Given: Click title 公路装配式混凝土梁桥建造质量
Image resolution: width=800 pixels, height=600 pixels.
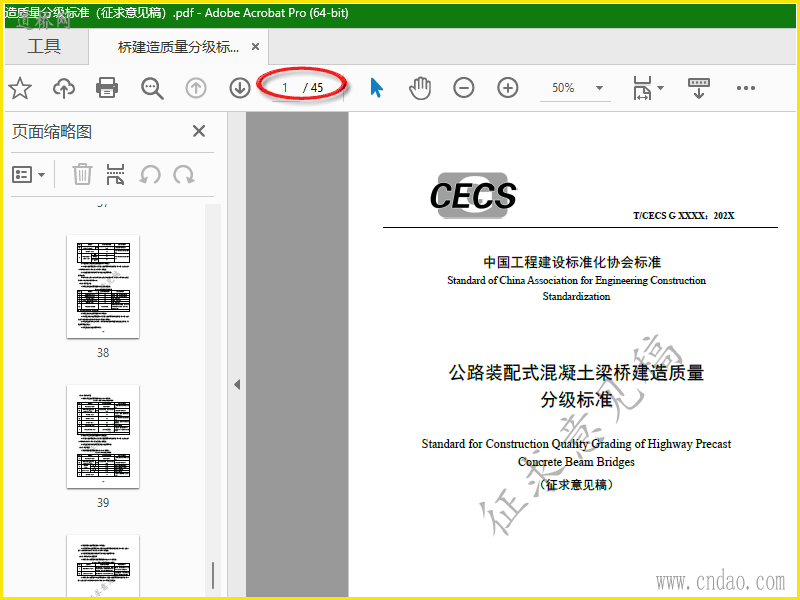Looking at the screenshot, I should (576, 372).
